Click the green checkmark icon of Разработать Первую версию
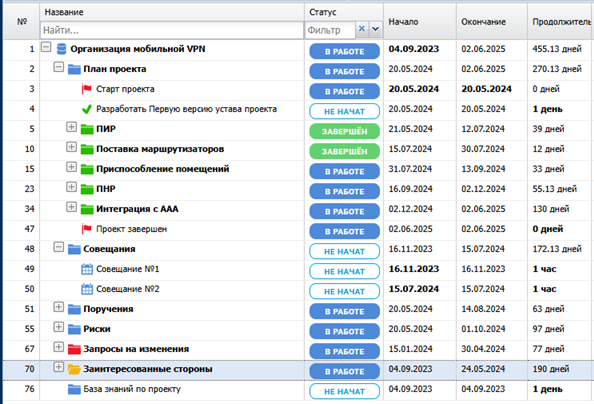594x404 pixels. (86, 109)
